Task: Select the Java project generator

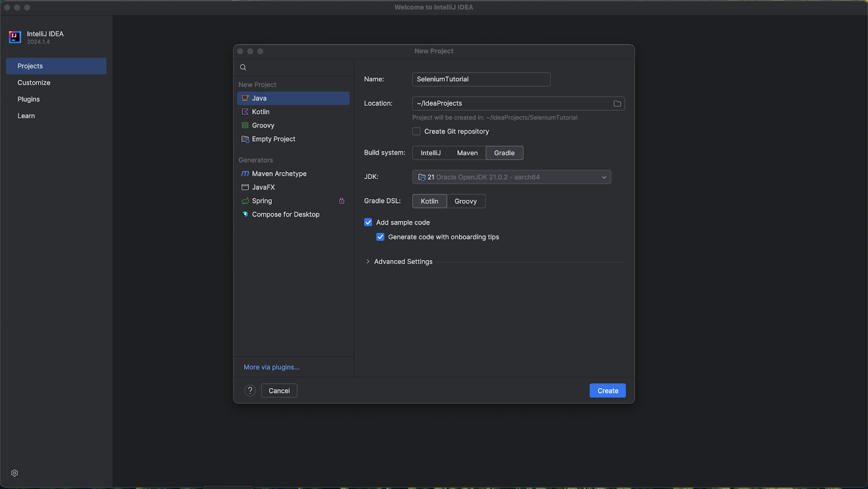Action: pyautogui.click(x=259, y=98)
